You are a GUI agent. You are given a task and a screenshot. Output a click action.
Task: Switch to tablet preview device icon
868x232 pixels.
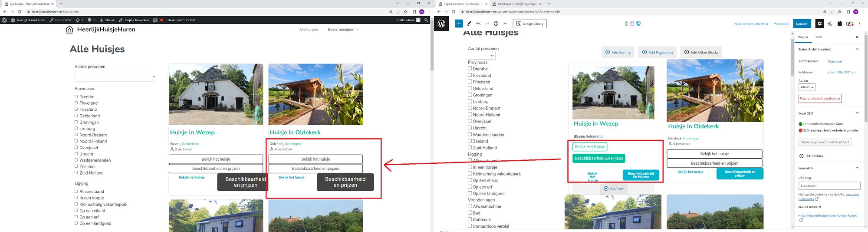(x=632, y=23)
